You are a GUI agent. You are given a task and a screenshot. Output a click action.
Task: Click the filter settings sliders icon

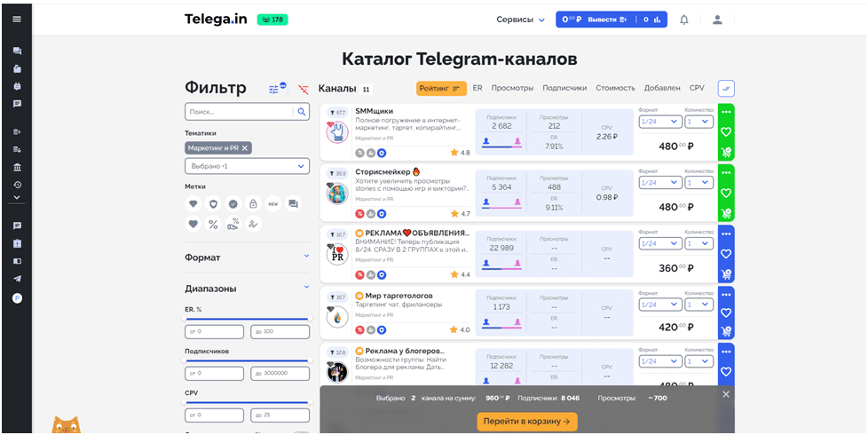274,89
